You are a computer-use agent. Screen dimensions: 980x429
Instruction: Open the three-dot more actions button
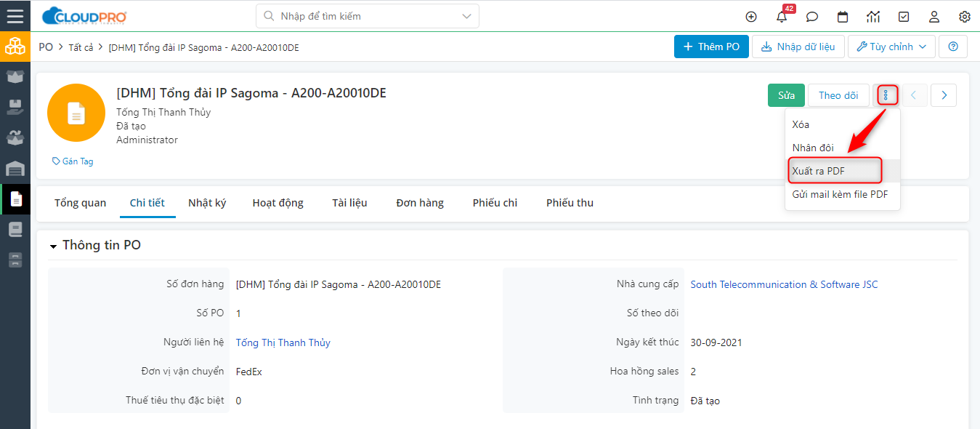tap(886, 95)
